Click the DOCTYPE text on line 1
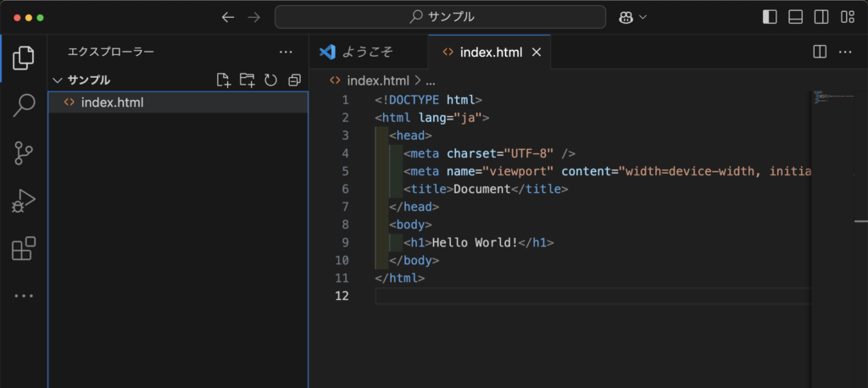Screen dimensions: 868x388 click(x=414, y=100)
